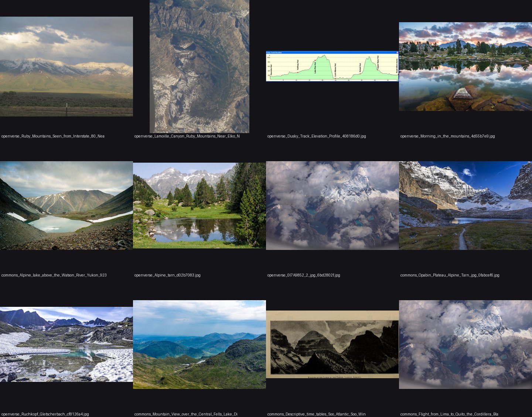Select the Morning in the mountains photo
Viewport: 532px width, 417px height.
point(465,67)
